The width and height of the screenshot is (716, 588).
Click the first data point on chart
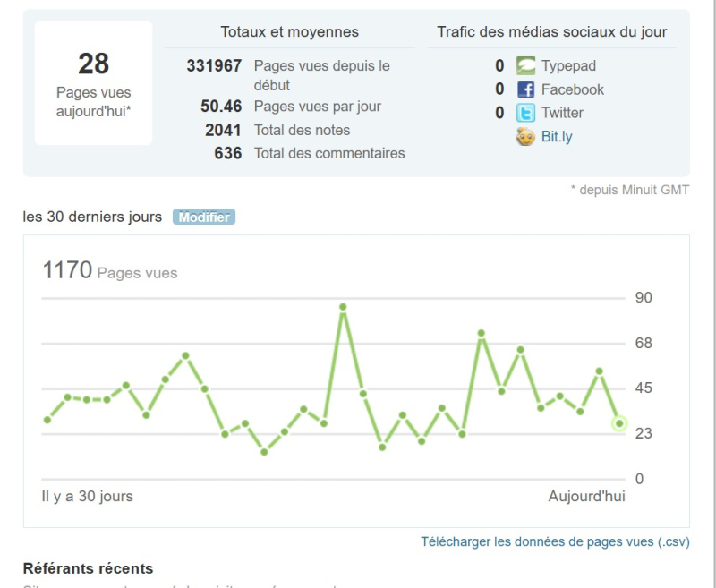click(x=47, y=420)
